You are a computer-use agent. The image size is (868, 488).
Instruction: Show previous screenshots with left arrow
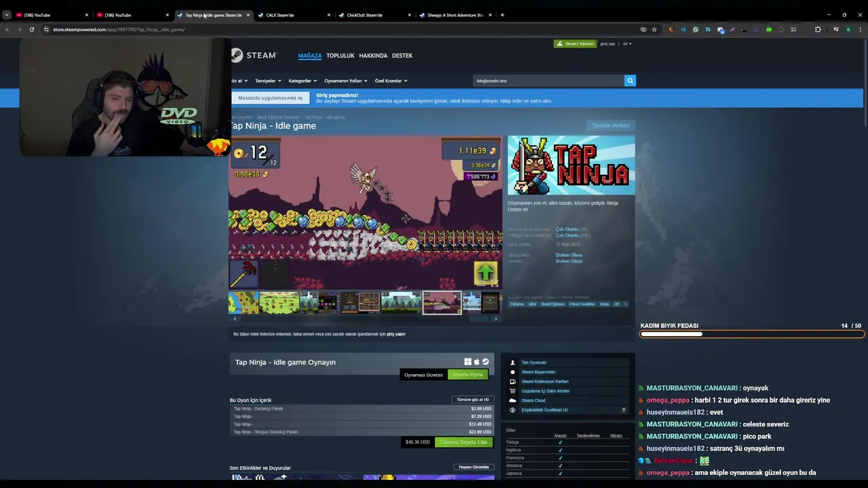click(x=235, y=319)
